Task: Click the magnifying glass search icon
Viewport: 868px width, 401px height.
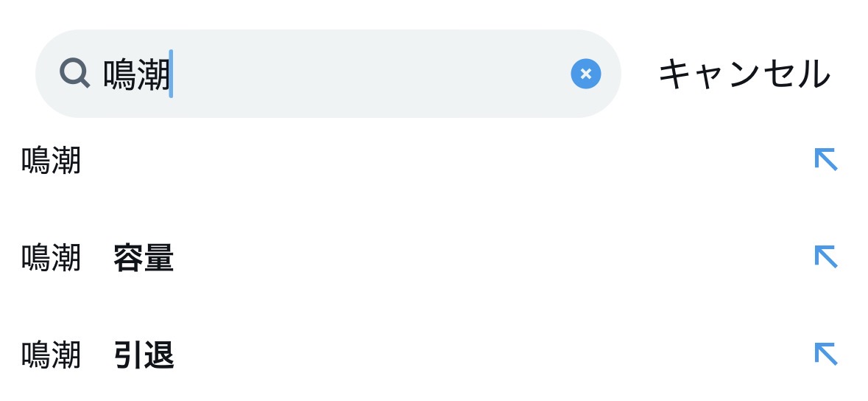Action: point(74,74)
